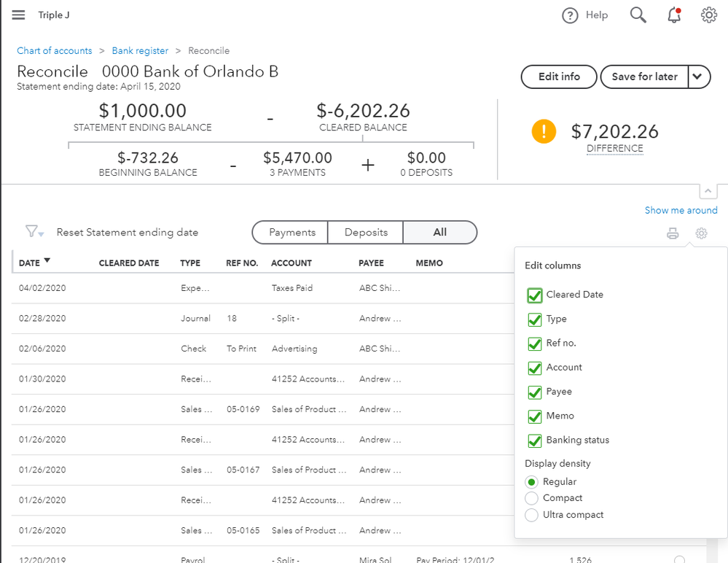Image resolution: width=728 pixels, height=563 pixels.
Task: Collapse the summary header with the chevron
Action: point(706,191)
